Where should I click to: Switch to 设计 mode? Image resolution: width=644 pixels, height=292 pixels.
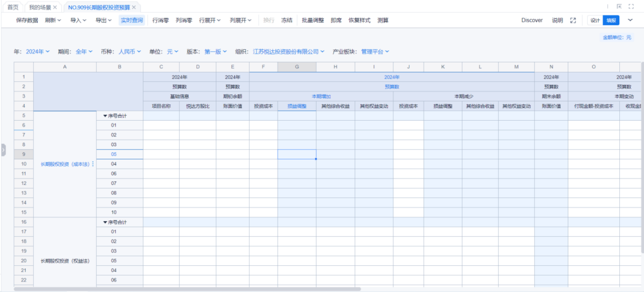point(595,20)
